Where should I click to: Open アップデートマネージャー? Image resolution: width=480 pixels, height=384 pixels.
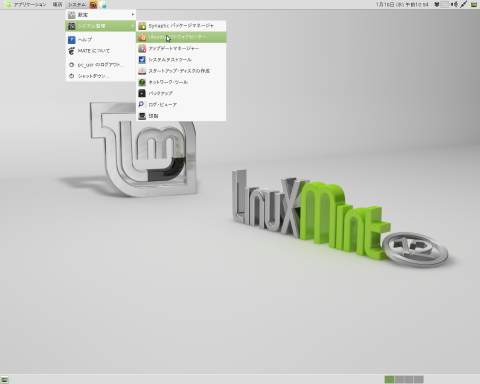[181, 48]
